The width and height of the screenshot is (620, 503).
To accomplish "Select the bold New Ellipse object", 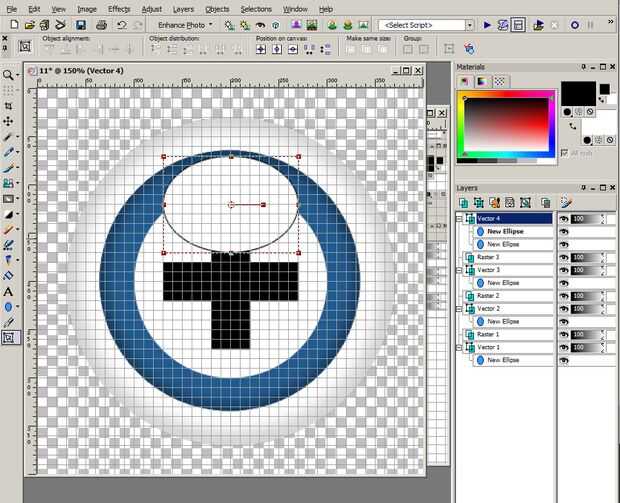I will [x=506, y=231].
